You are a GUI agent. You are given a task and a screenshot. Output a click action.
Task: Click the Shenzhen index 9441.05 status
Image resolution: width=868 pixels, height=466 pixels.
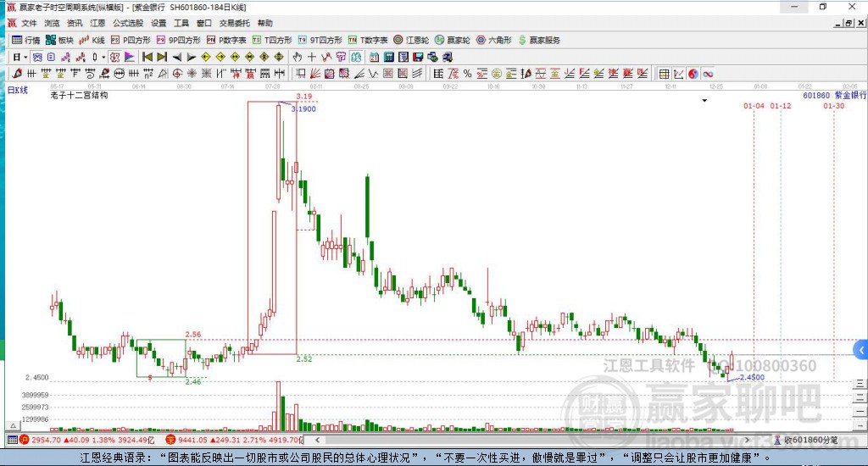tap(235, 440)
